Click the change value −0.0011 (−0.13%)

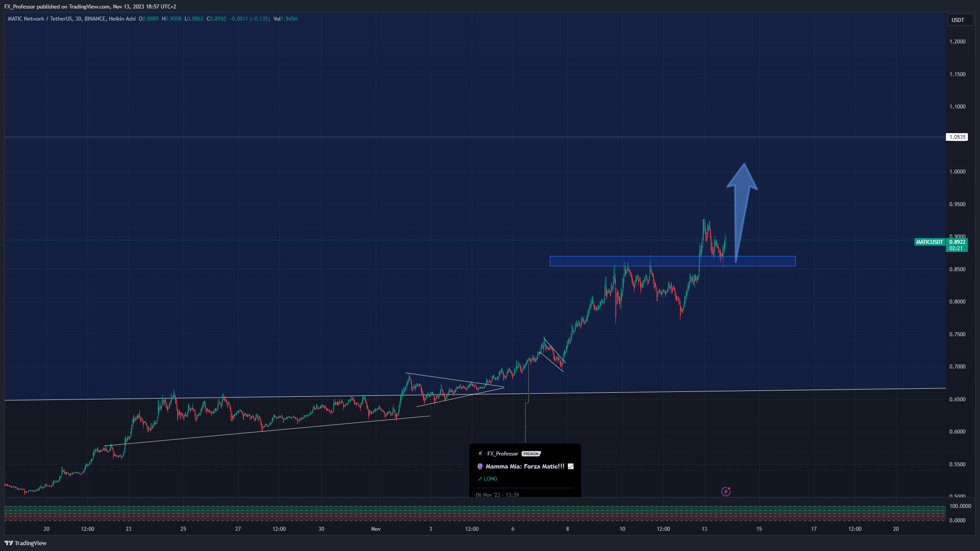[x=250, y=19]
